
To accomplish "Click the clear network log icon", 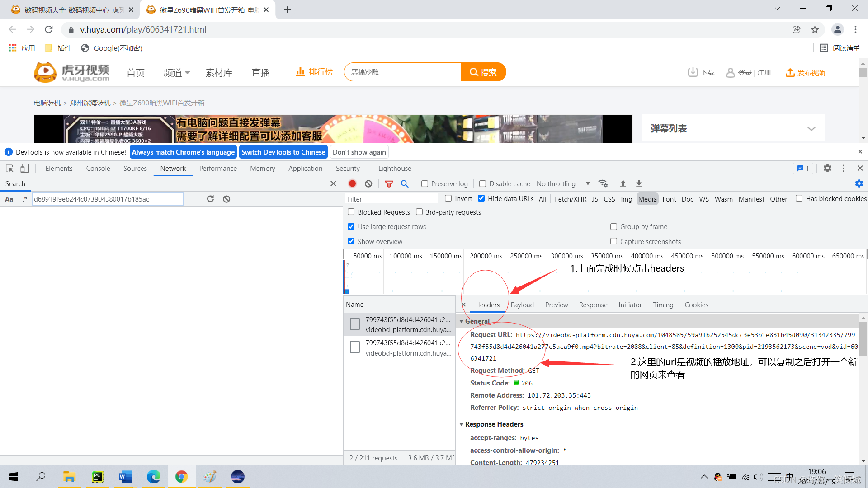I will click(x=368, y=183).
